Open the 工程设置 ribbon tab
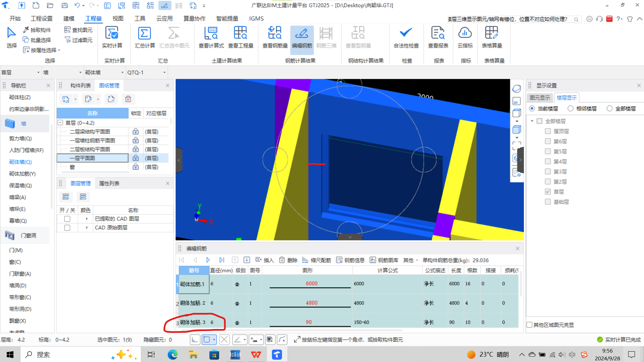The height and width of the screenshot is (362, 644). (x=42, y=18)
